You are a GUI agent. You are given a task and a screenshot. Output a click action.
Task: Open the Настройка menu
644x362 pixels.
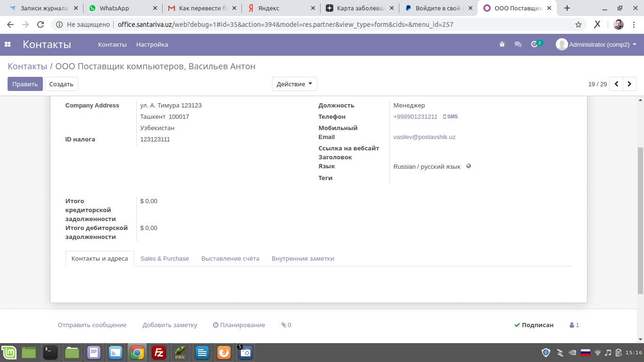pyautogui.click(x=152, y=44)
